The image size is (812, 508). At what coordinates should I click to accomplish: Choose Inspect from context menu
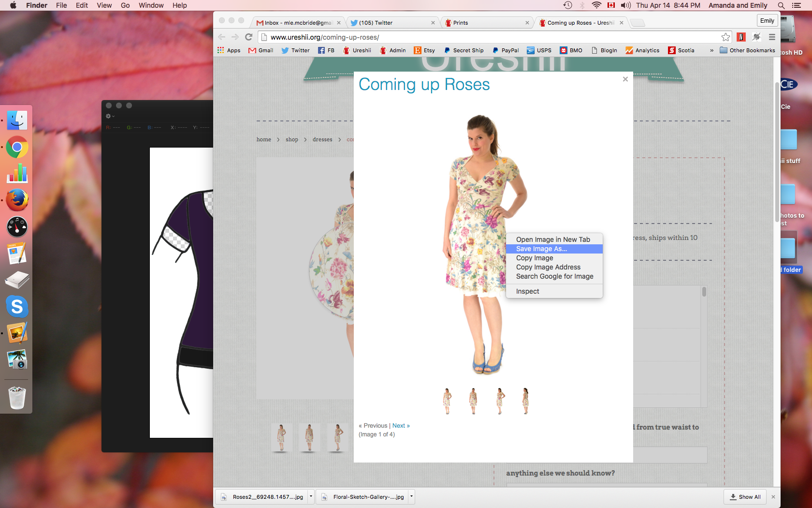554,291
